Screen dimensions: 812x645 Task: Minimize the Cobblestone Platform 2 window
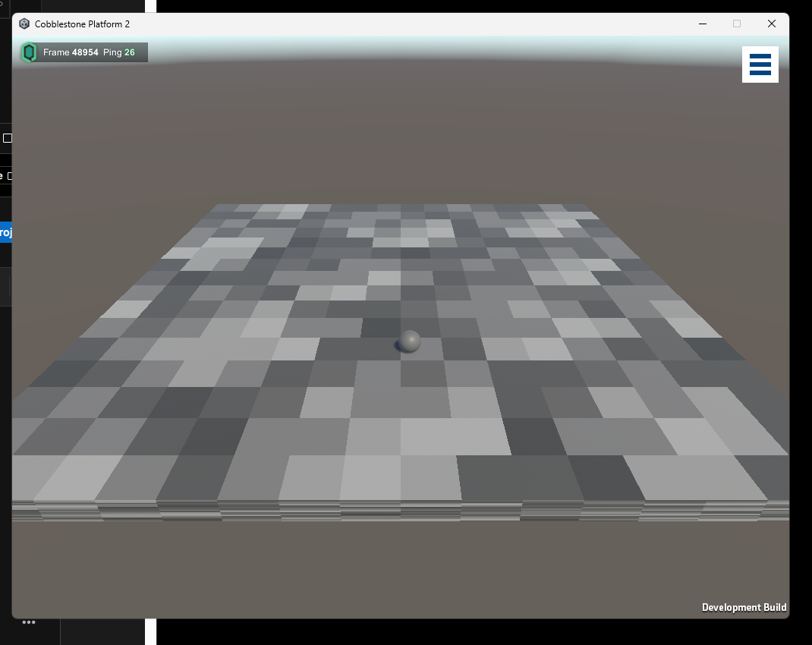tap(703, 24)
